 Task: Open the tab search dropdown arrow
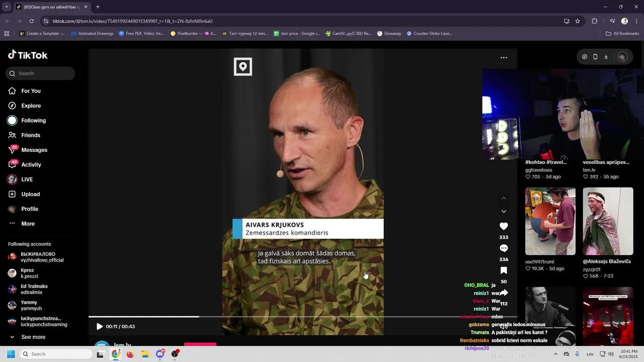7,7
